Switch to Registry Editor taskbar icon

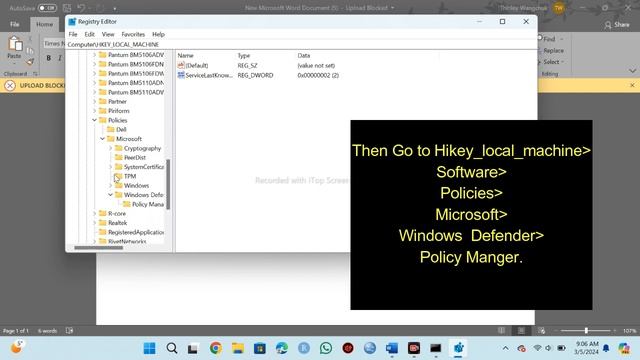pyautogui.click(x=458, y=348)
